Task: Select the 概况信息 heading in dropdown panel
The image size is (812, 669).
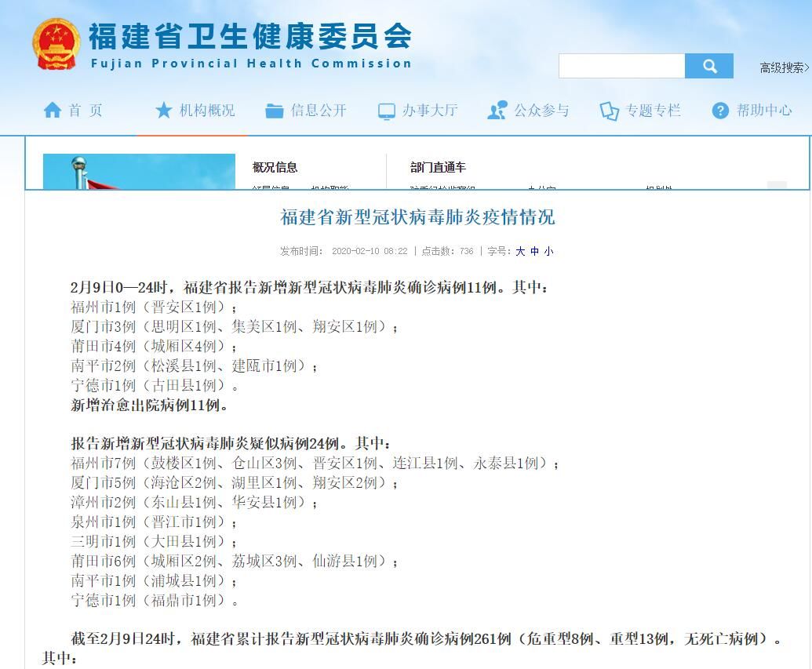Action: (275, 167)
